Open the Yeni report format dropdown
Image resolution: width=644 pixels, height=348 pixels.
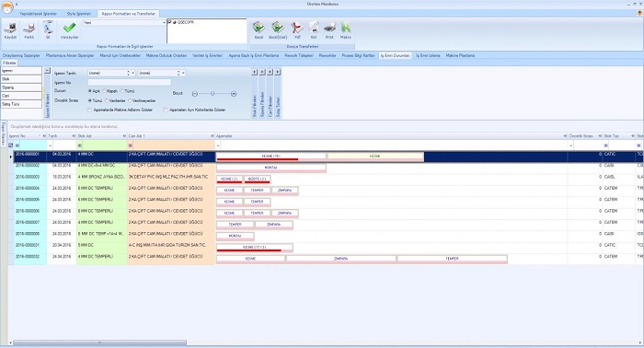[164, 23]
